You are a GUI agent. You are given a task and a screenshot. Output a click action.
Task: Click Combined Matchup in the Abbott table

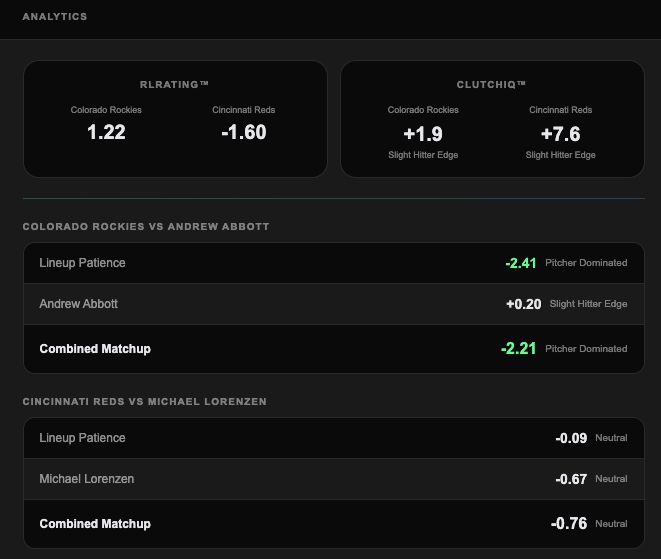pyautogui.click(x=95, y=349)
